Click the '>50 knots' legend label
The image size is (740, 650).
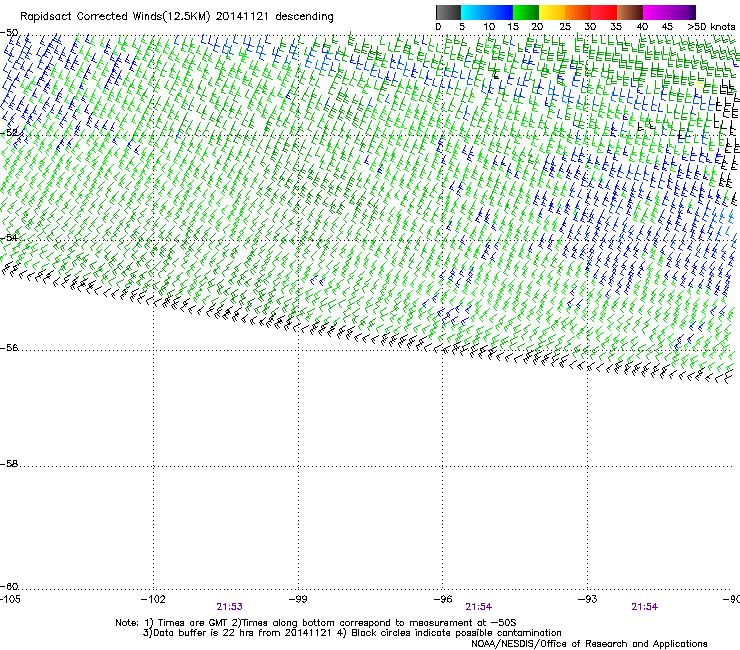[711, 27]
